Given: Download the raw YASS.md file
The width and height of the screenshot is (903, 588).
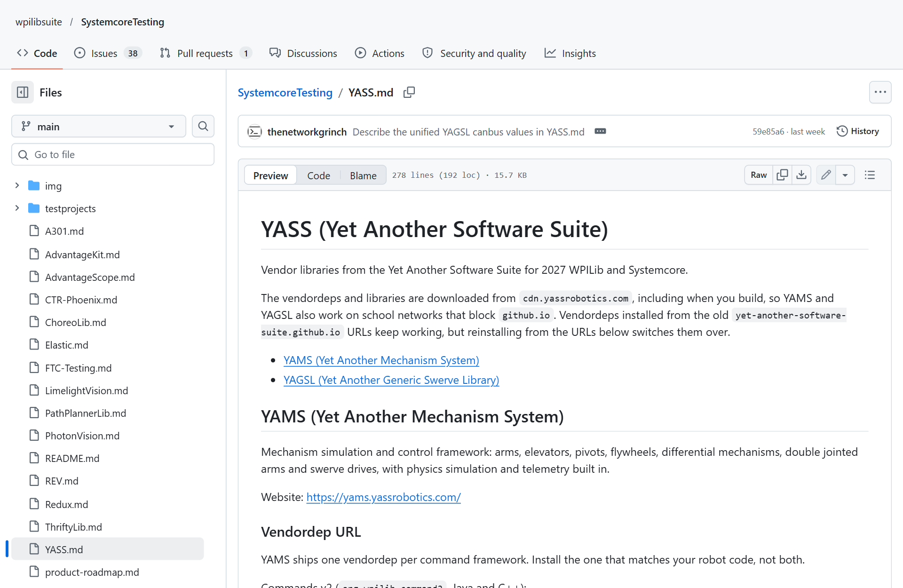Looking at the screenshot, I should click(x=801, y=175).
